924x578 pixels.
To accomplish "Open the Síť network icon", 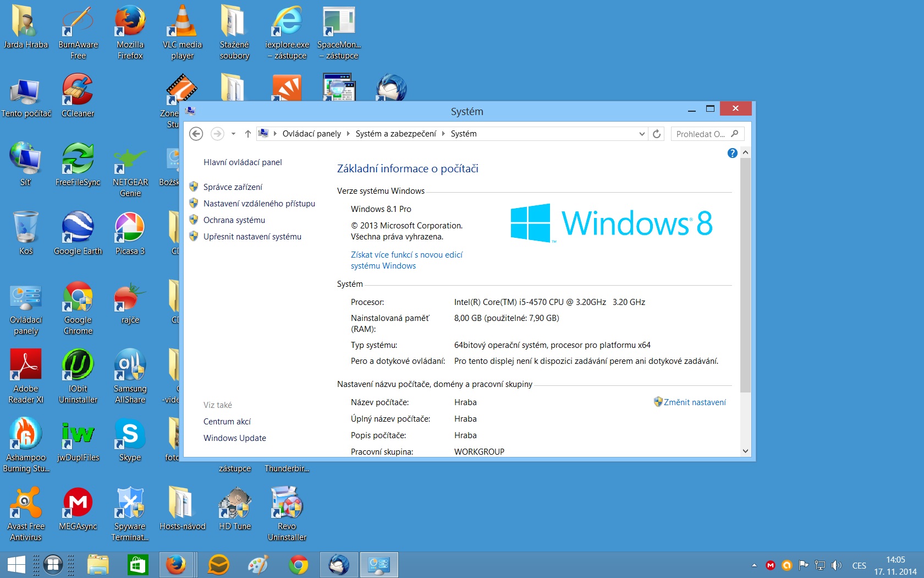I will 25,165.
